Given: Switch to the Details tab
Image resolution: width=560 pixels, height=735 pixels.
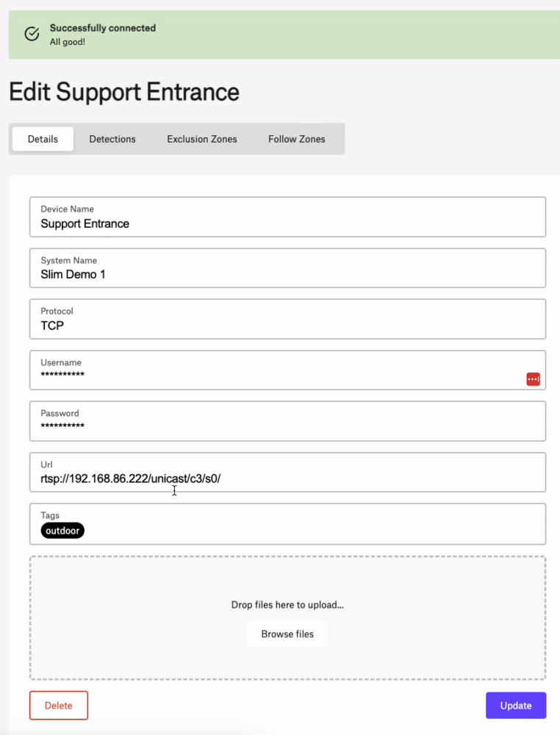Looking at the screenshot, I should [x=43, y=139].
